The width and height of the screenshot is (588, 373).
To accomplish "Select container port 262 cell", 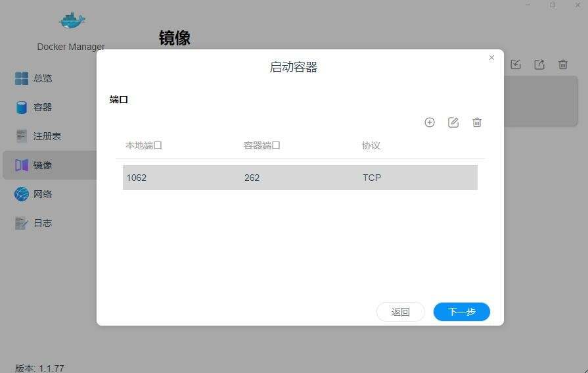I will click(252, 178).
